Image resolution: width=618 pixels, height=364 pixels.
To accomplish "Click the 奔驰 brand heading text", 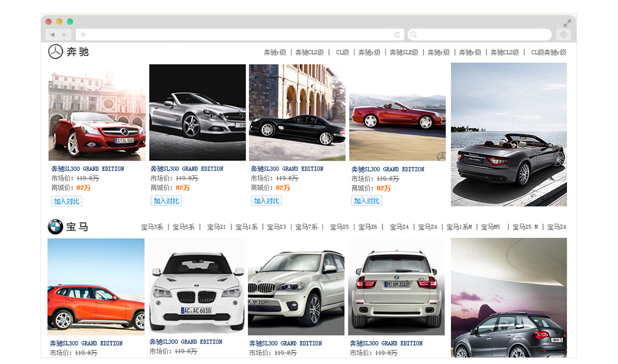I will [78, 52].
